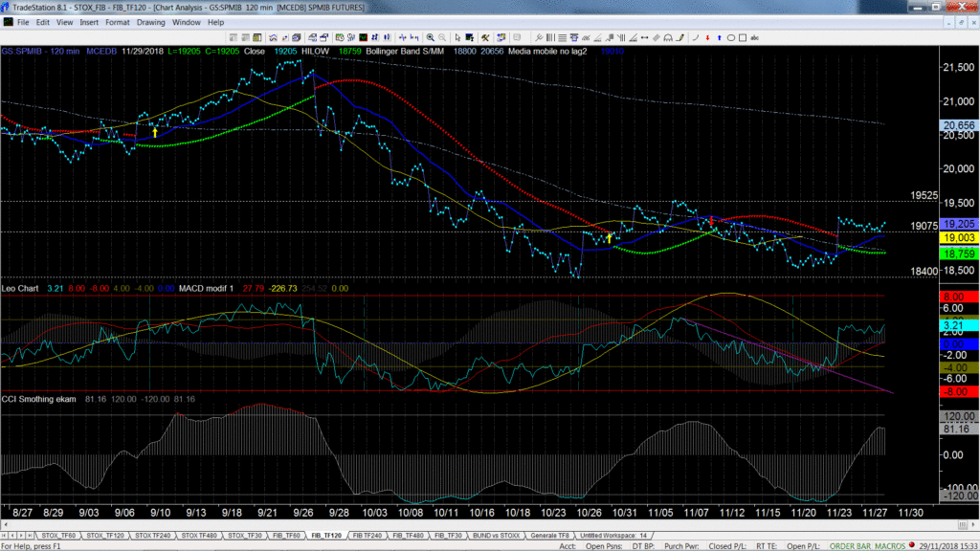Click the hammer tools icon

click(x=485, y=37)
